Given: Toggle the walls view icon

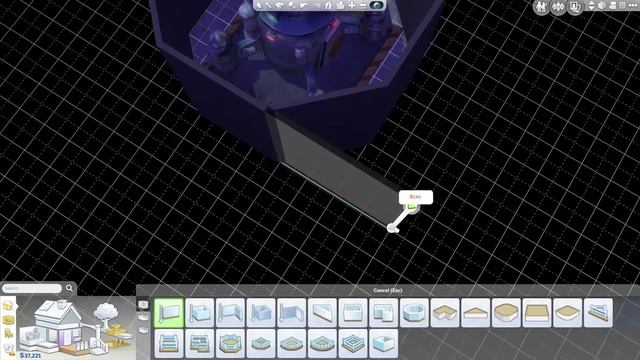Looking at the screenshot, I should pyautogui.click(x=602, y=6).
